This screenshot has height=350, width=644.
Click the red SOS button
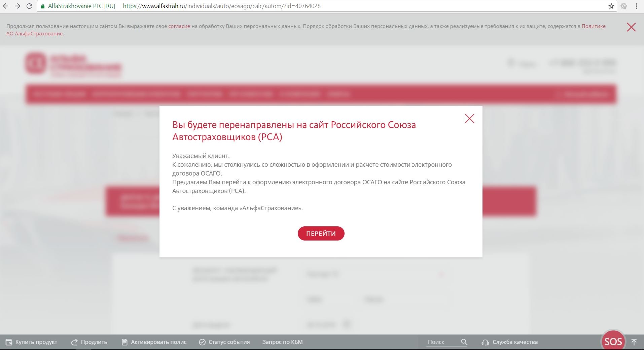pyautogui.click(x=613, y=341)
